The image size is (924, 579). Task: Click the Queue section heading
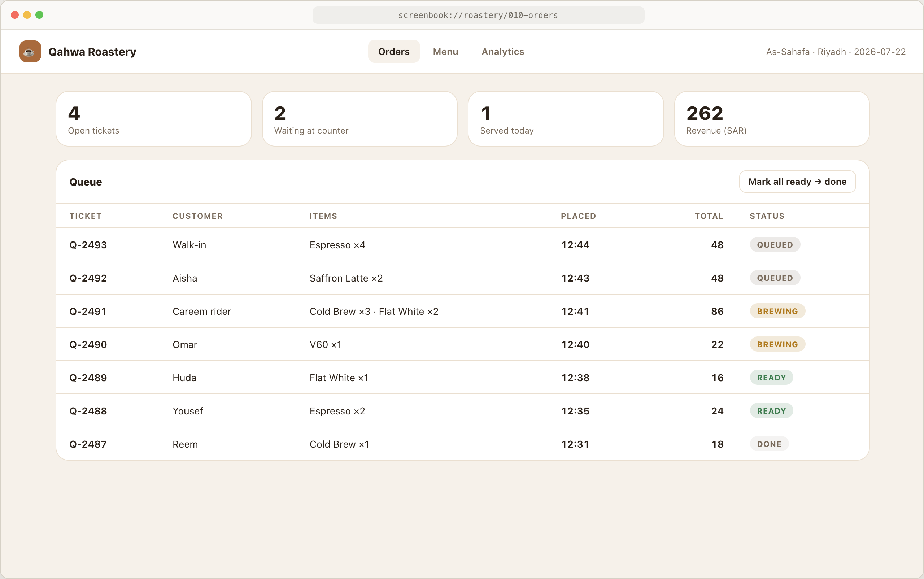coord(86,182)
